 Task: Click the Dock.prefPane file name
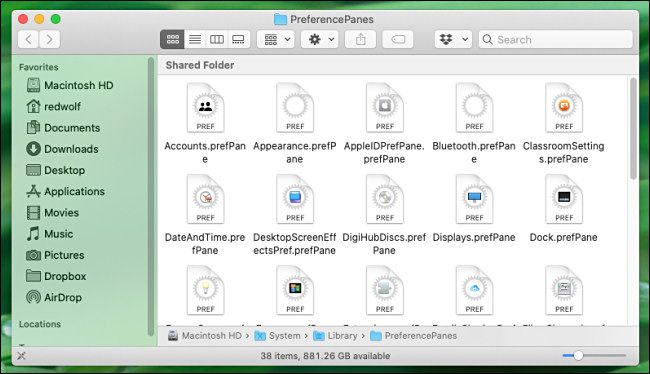[563, 238]
